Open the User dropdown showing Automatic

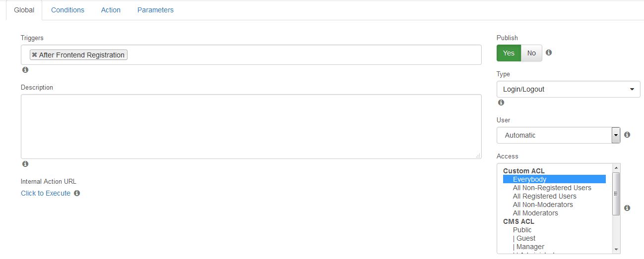tap(558, 135)
